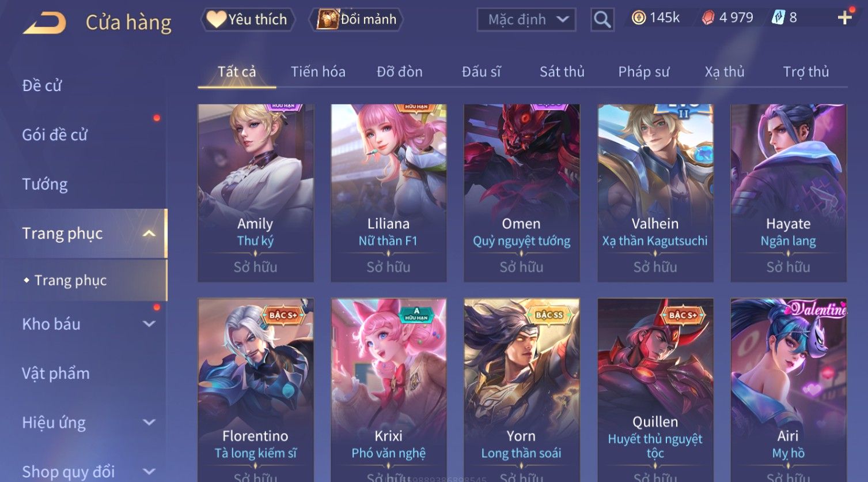Click the gold coin currency icon

tap(638, 18)
